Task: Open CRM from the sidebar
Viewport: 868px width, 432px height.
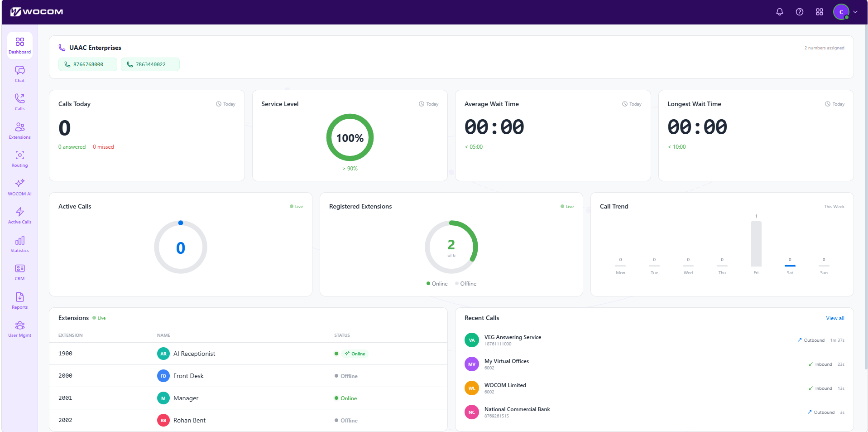Action: pos(19,272)
